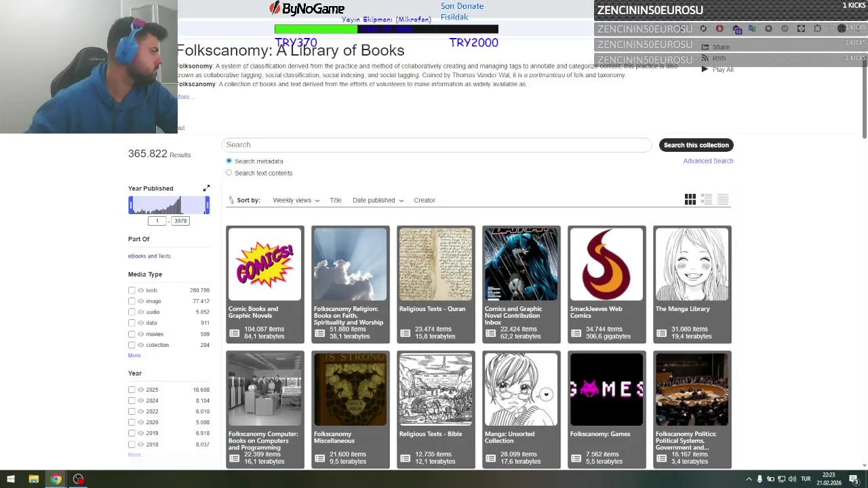This screenshot has height=488, width=868.
Task: Click the collection search input field
Action: (x=436, y=144)
